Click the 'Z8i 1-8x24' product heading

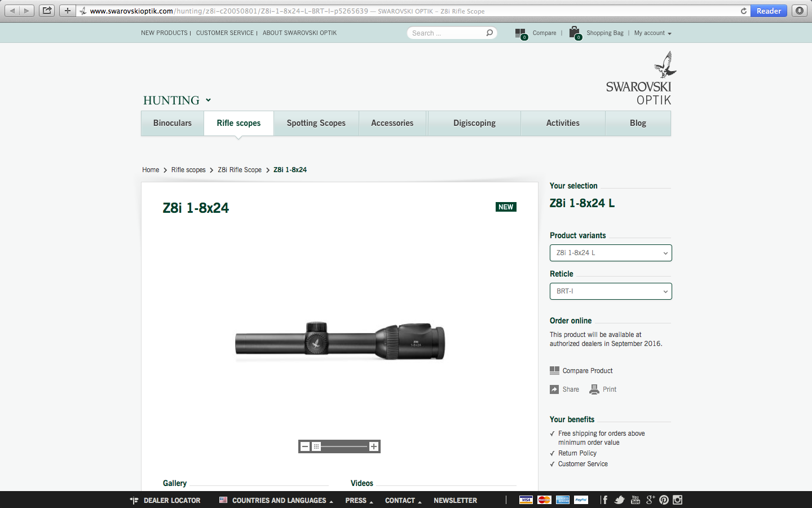coord(196,208)
